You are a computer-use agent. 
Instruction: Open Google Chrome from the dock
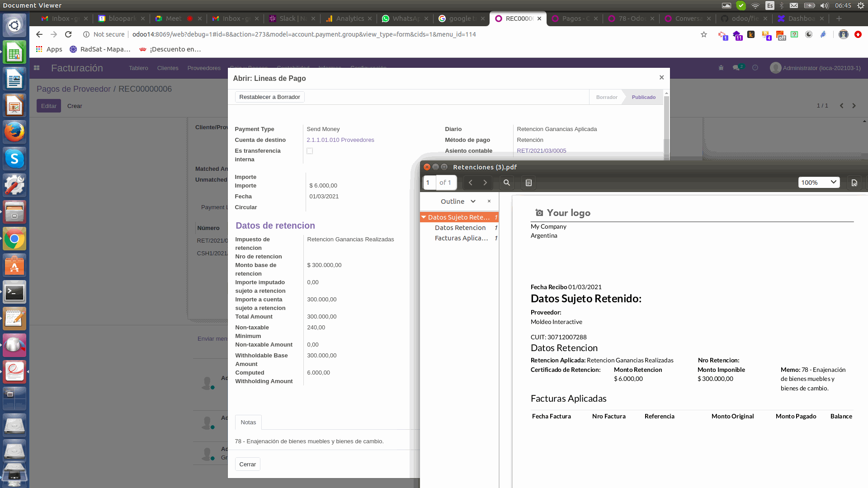click(x=14, y=239)
